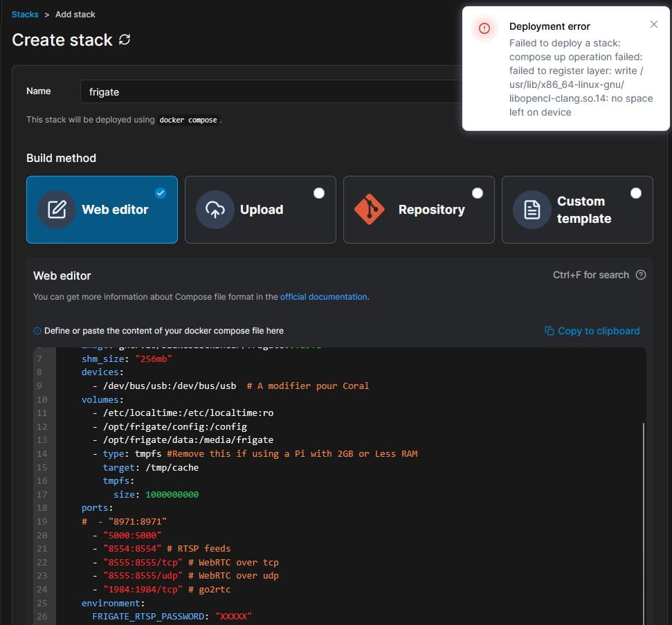
Task: Open the official documentation link
Action: (x=323, y=297)
